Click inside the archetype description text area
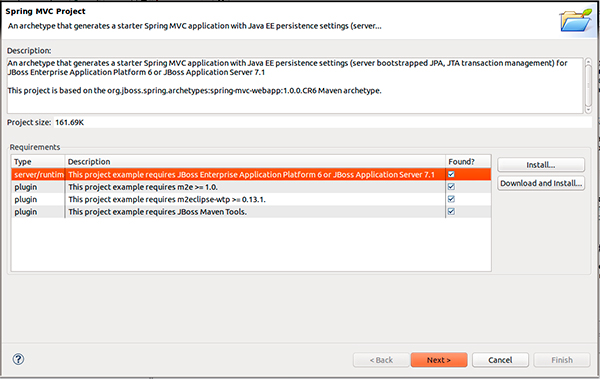 click(x=295, y=85)
